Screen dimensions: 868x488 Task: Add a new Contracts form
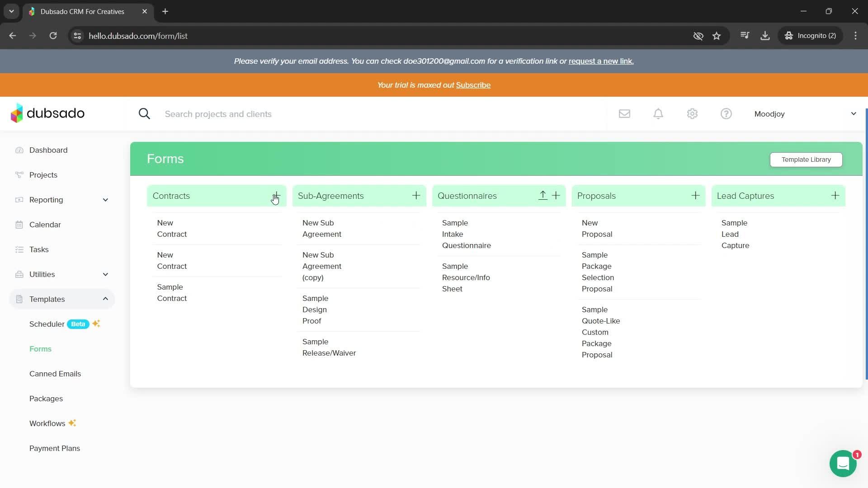coord(276,196)
